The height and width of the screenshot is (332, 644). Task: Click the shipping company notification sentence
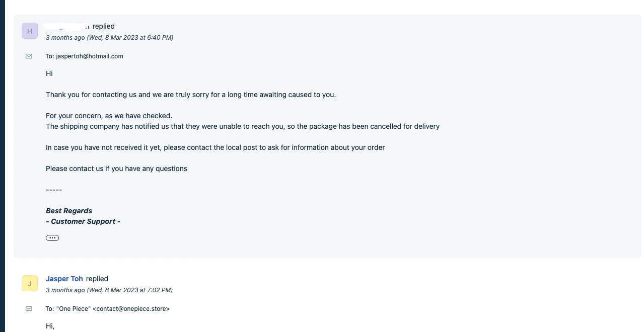(x=243, y=126)
